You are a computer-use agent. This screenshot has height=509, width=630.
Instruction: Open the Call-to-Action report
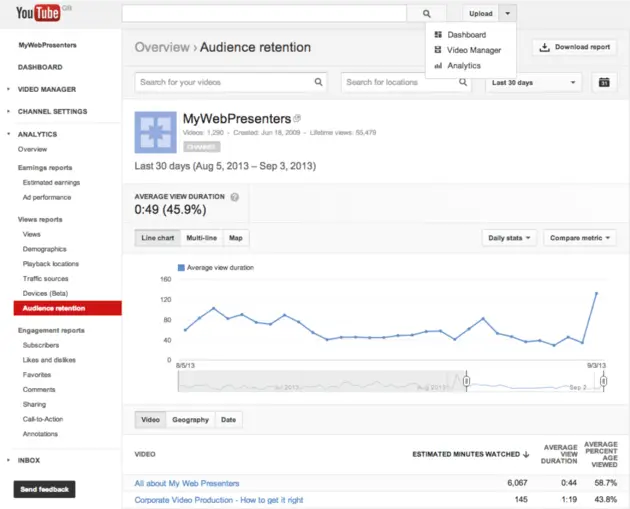tap(43, 419)
